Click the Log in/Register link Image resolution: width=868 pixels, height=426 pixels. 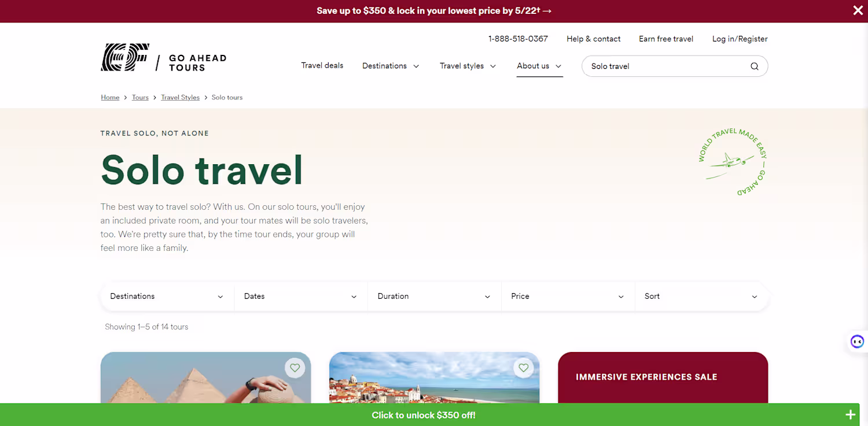coord(740,39)
